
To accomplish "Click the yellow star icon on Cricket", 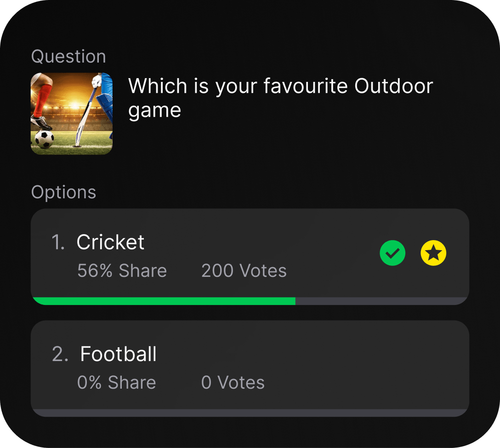I will (433, 253).
